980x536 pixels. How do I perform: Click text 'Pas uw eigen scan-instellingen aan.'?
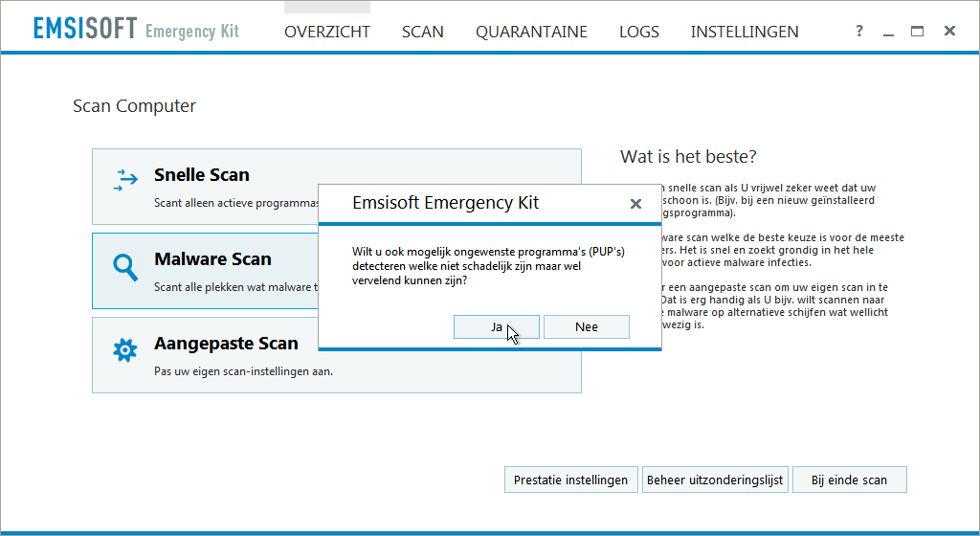pyautogui.click(x=244, y=371)
